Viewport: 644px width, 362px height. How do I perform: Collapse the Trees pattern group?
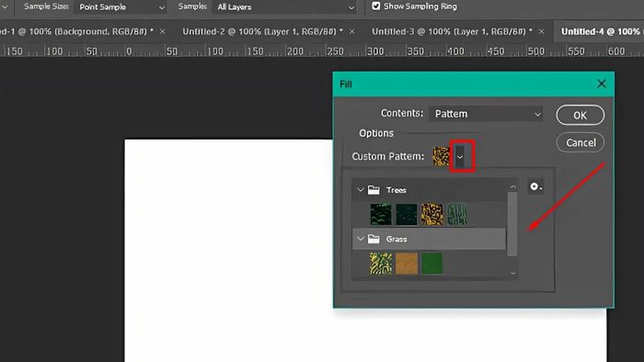pos(361,190)
